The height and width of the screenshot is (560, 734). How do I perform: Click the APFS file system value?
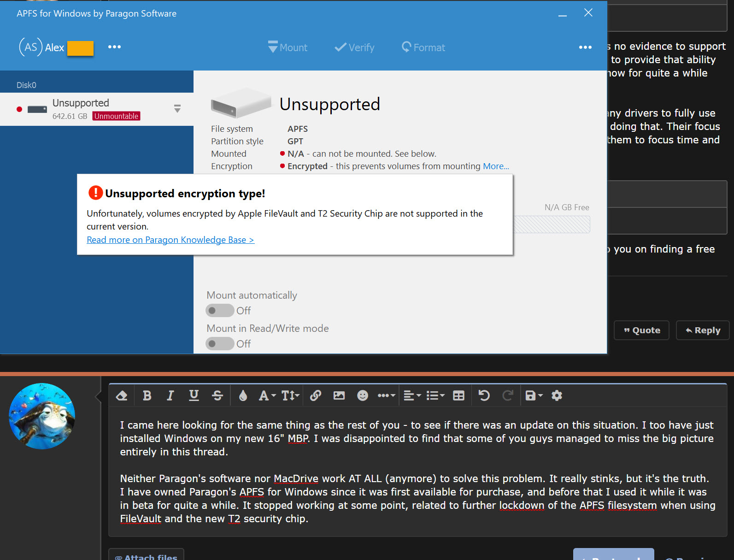[298, 129]
